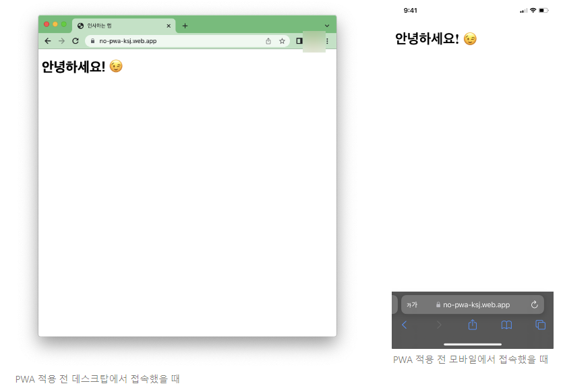Open a new Chrome tab
This screenshot has height=392, width=563.
(x=185, y=26)
